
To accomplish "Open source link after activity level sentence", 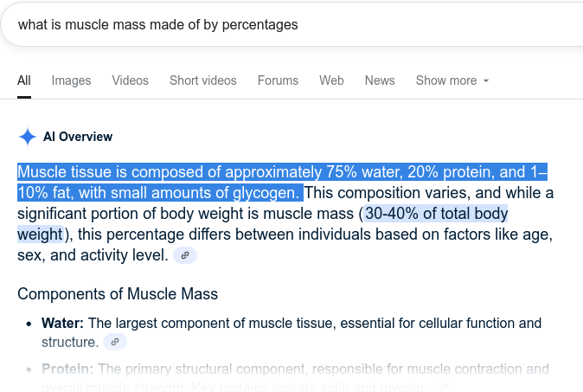I will point(185,255).
